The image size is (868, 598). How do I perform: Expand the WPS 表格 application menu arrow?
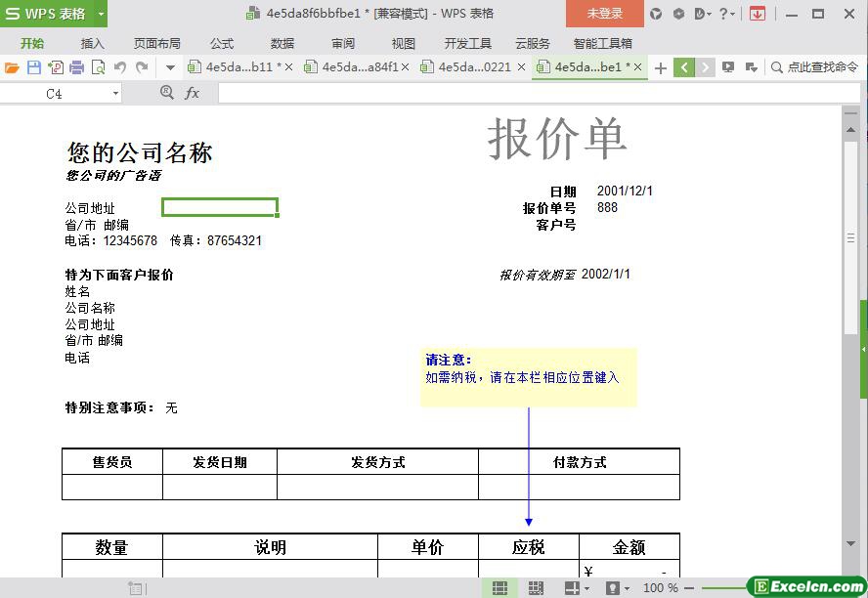click(x=101, y=15)
